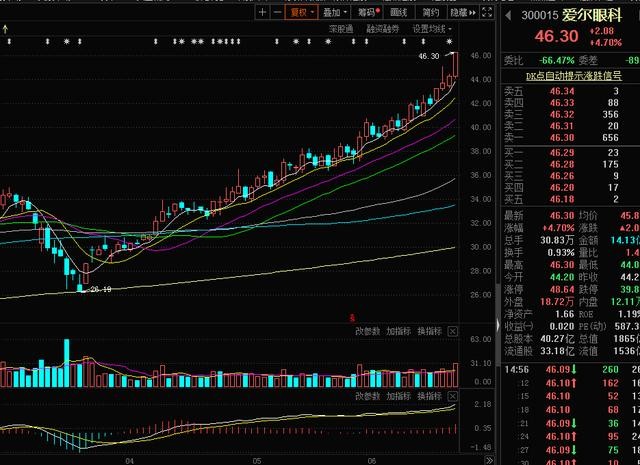
Task: Select the 深股通 tab label
Action: (x=341, y=29)
